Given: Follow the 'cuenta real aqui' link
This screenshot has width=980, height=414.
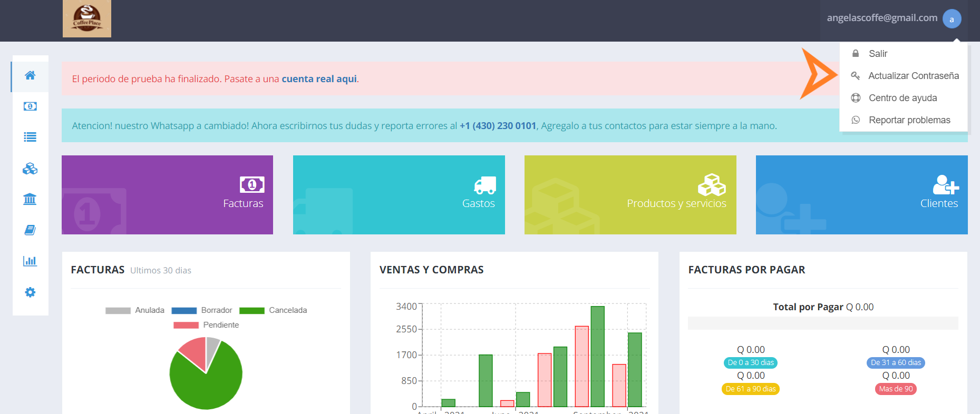Looking at the screenshot, I should click(x=319, y=79).
